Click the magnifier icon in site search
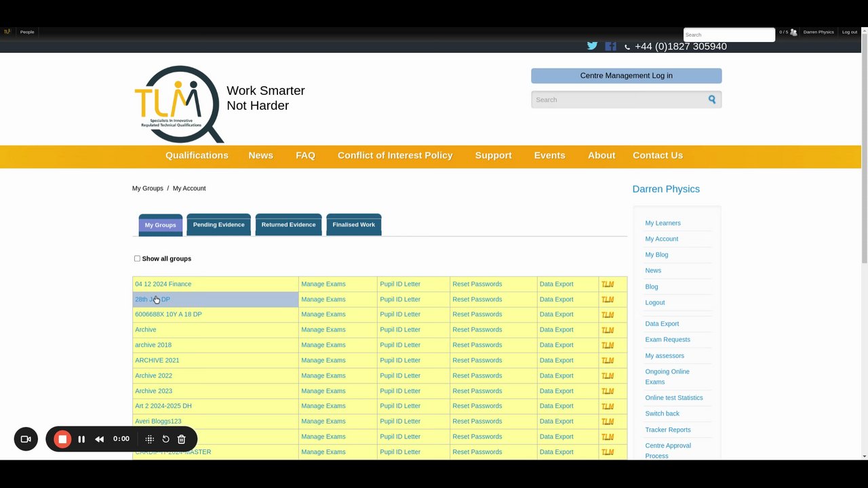Screen dimensions: 868x488 pos(712,100)
